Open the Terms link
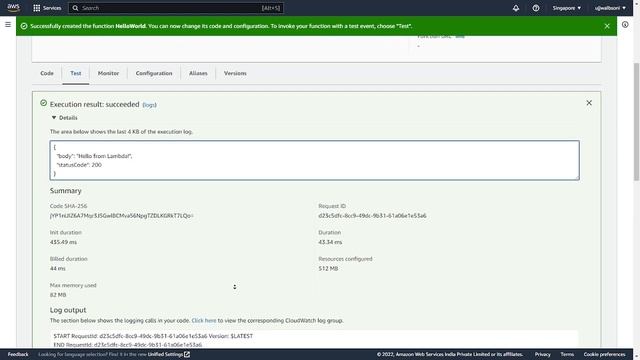Viewport: 640px width, 360px height. [x=567, y=354]
